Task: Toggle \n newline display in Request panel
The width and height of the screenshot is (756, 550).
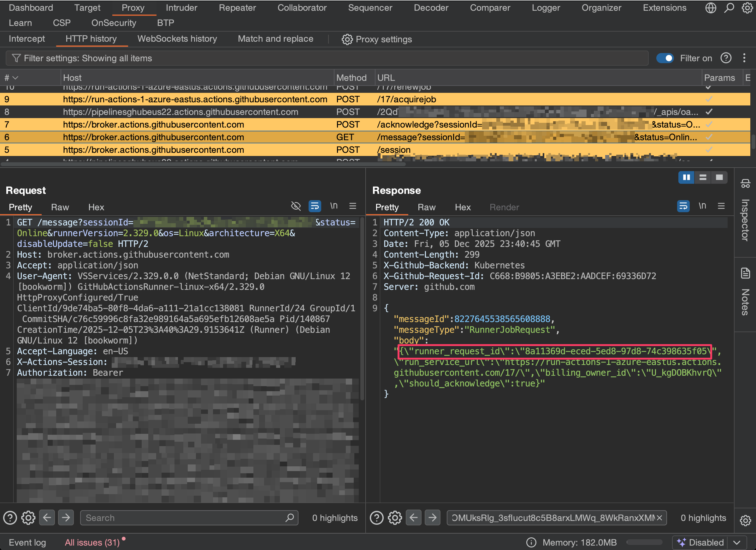Action: pyautogui.click(x=334, y=206)
